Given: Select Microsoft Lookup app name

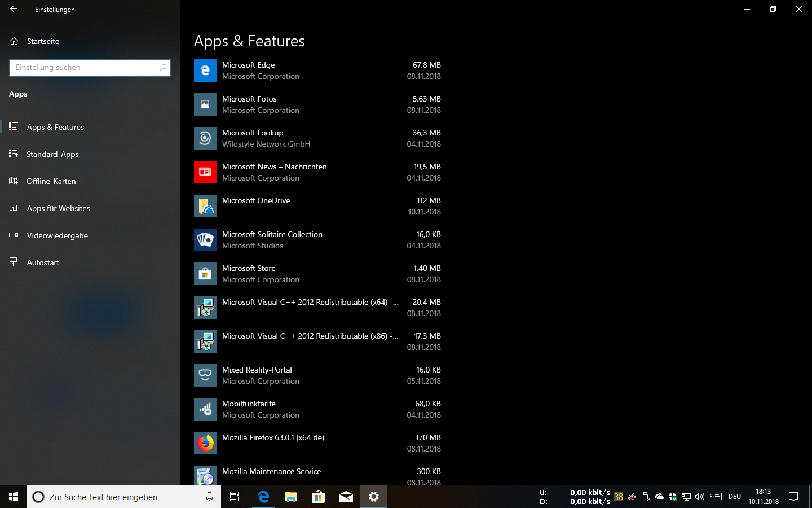Looking at the screenshot, I should (x=253, y=133).
